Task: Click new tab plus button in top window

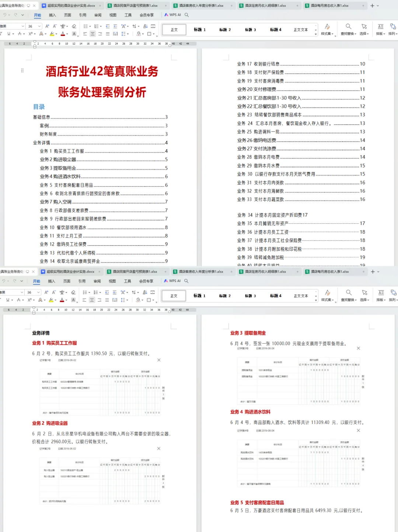Action: [372, 6]
